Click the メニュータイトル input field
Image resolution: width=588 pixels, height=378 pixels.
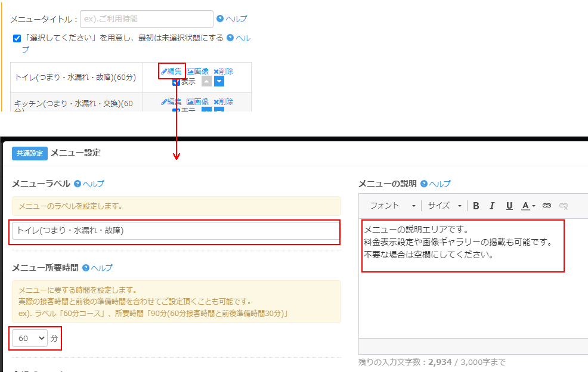point(146,19)
